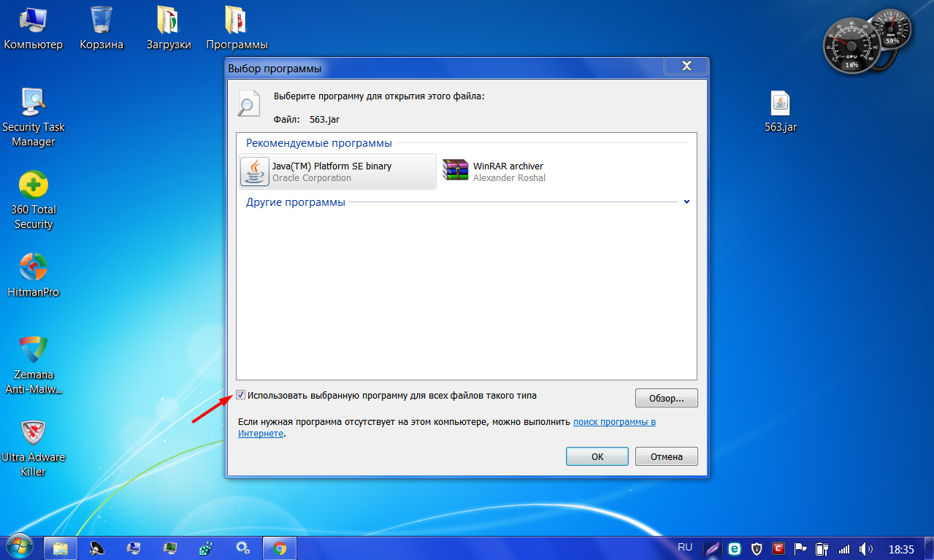Image resolution: width=934 pixels, height=560 pixels.
Task: Close the 'Выбор программы' dialog
Action: point(686,66)
